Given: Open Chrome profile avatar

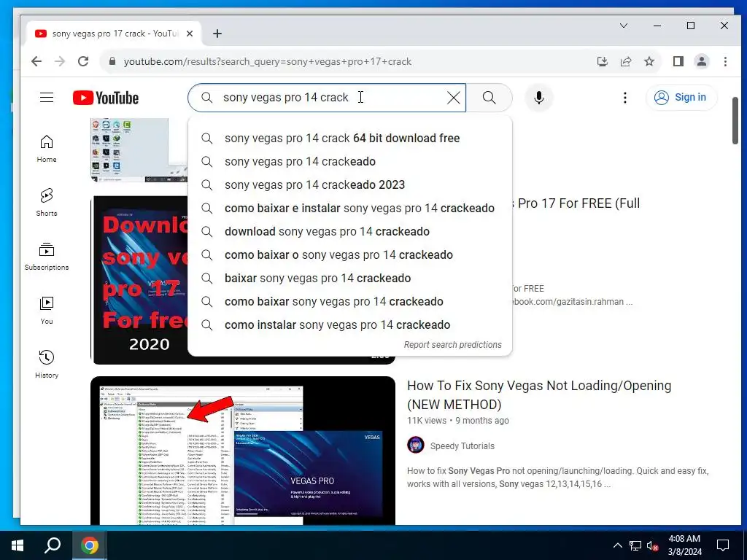Looking at the screenshot, I should (x=701, y=61).
